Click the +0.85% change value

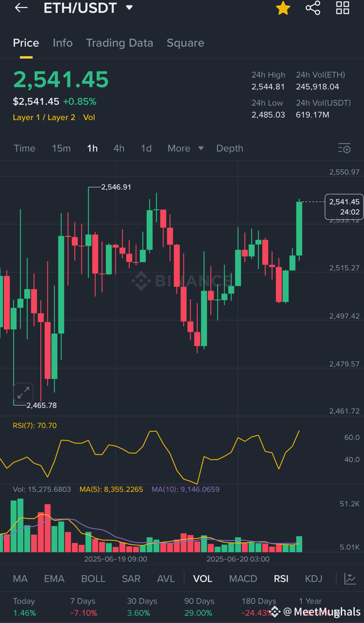point(80,102)
